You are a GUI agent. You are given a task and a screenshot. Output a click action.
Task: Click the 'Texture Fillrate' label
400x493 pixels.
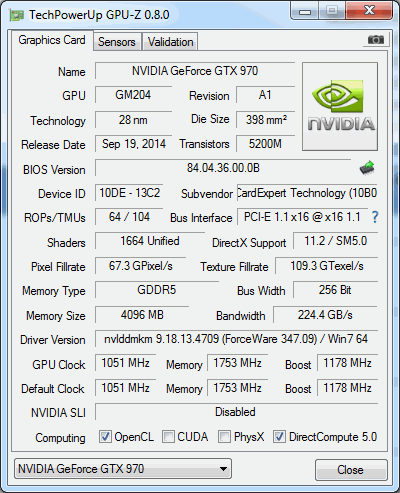tap(234, 267)
